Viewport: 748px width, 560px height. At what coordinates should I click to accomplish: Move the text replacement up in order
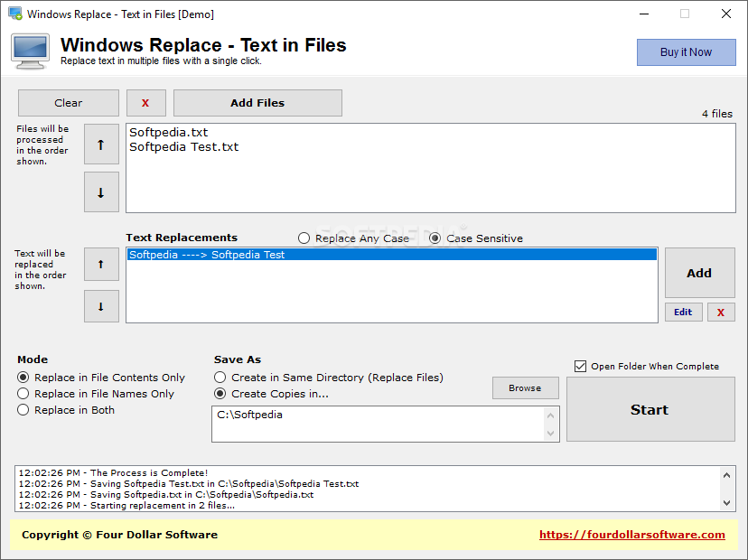[x=101, y=264]
